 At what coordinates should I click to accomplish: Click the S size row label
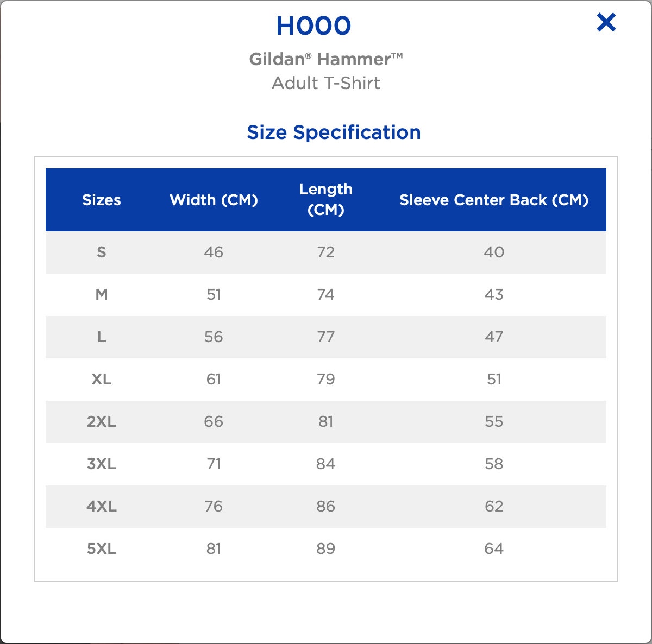102,252
